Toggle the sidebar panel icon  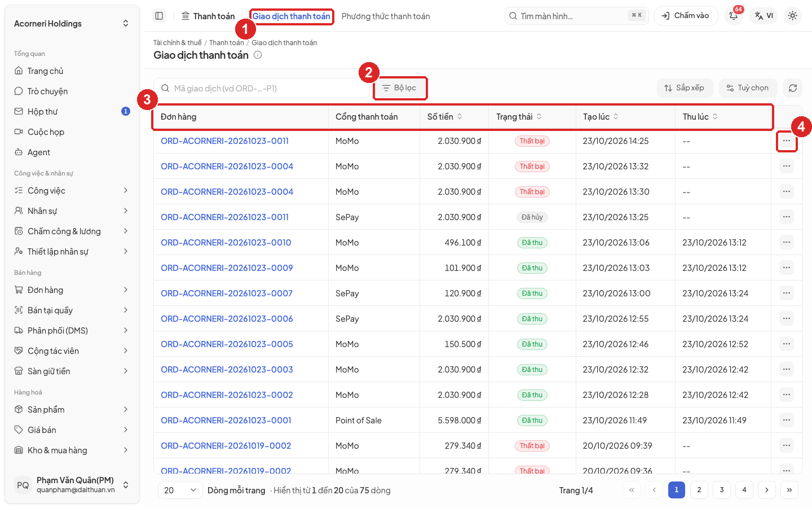159,16
